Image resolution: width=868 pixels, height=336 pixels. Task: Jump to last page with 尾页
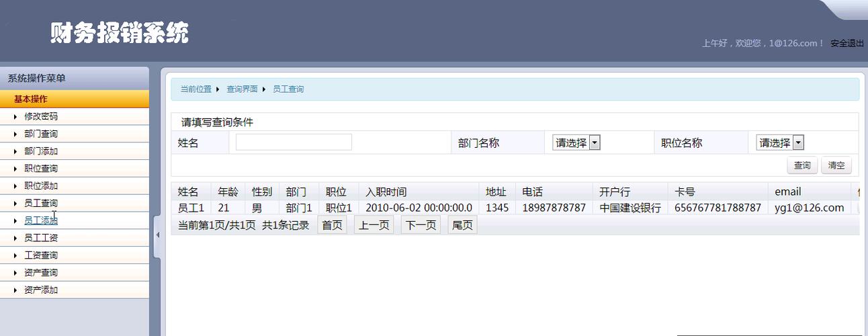tap(462, 225)
